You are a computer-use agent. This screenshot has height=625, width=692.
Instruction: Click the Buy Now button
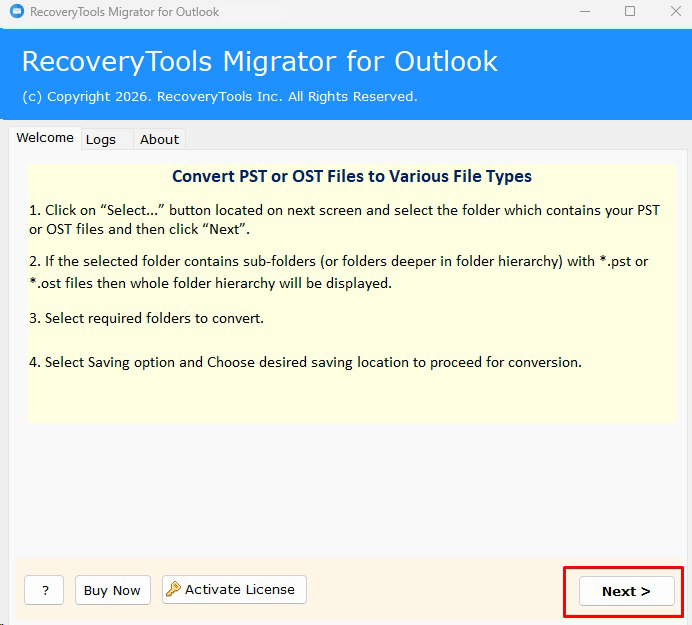pyautogui.click(x=113, y=590)
